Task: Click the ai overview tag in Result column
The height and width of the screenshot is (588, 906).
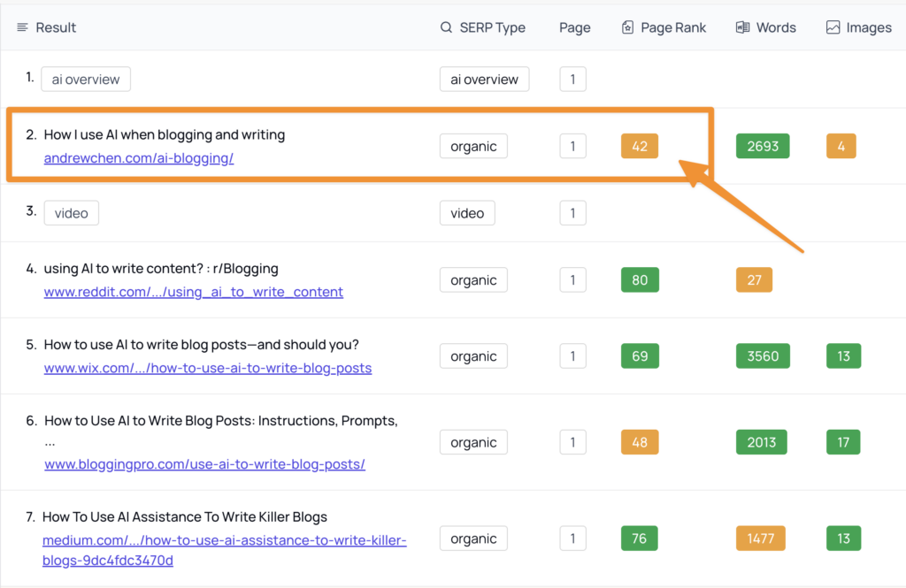Action: pos(86,80)
